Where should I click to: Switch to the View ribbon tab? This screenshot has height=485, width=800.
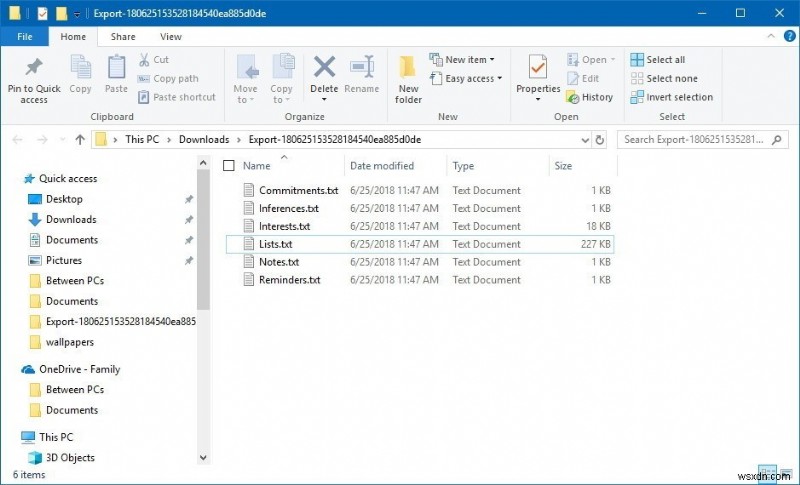[171, 37]
